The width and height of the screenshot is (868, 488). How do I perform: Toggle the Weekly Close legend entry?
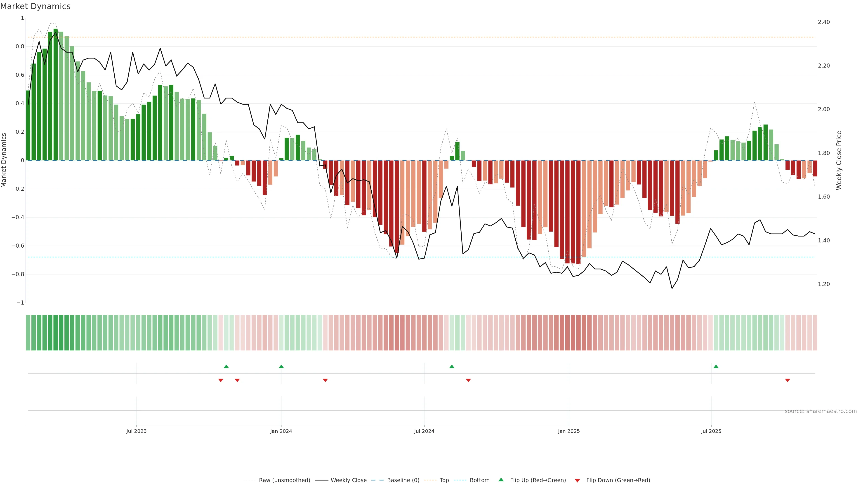coord(348,480)
